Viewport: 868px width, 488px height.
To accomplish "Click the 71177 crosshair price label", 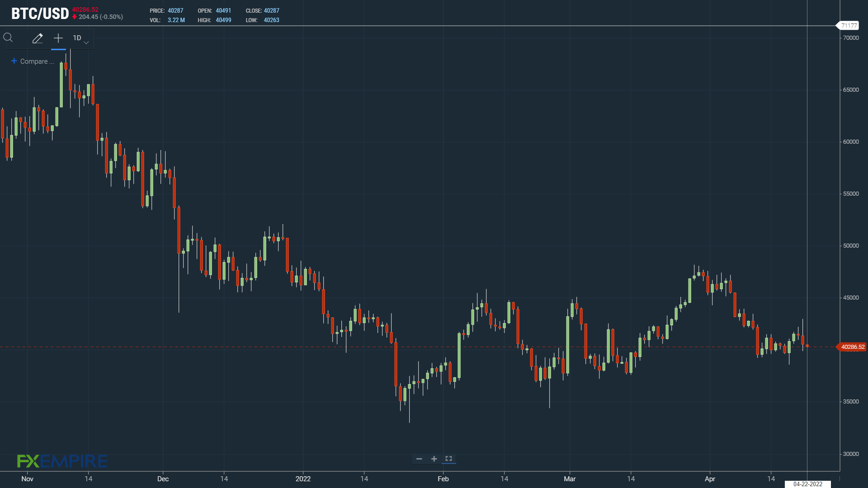I will click(x=849, y=26).
